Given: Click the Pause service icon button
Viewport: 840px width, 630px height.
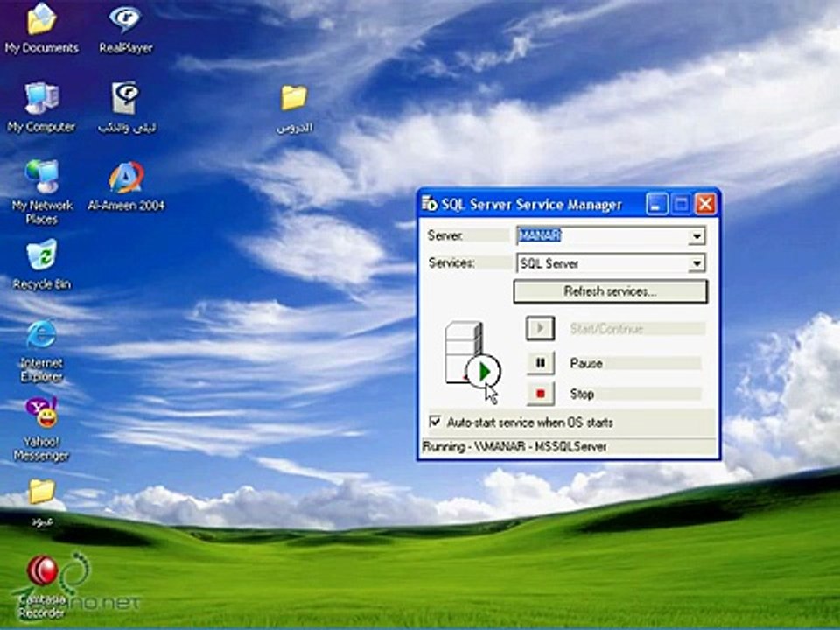Looking at the screenshot, I should (540, 362).
